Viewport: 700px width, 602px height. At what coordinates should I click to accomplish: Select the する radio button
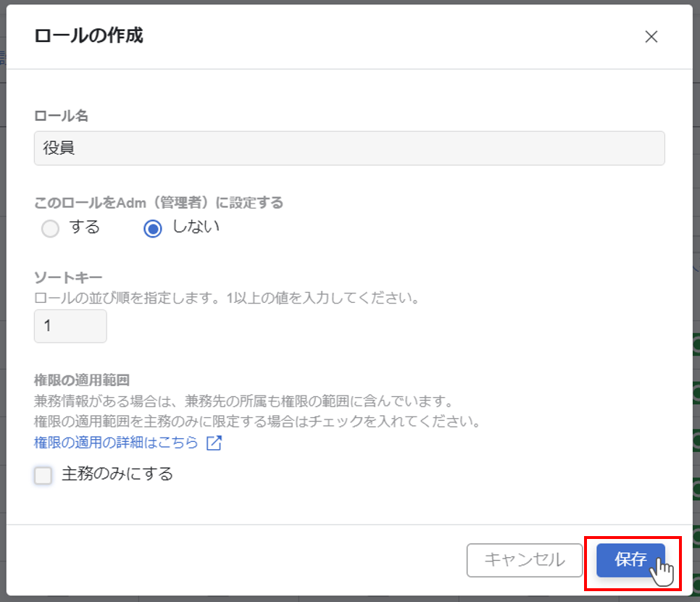(x=50, y=228)
